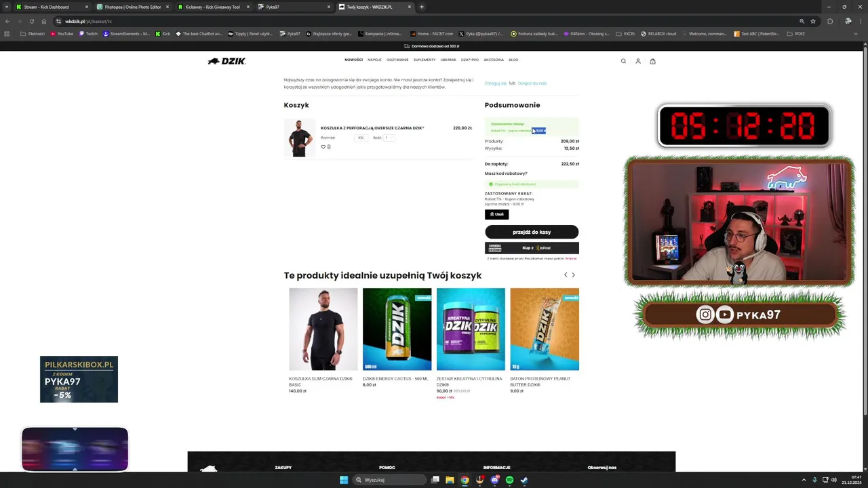This screenshot has width=868, height=488.
Task: Switch to Stream - Kick Dashboard tab
Action: 52,7
